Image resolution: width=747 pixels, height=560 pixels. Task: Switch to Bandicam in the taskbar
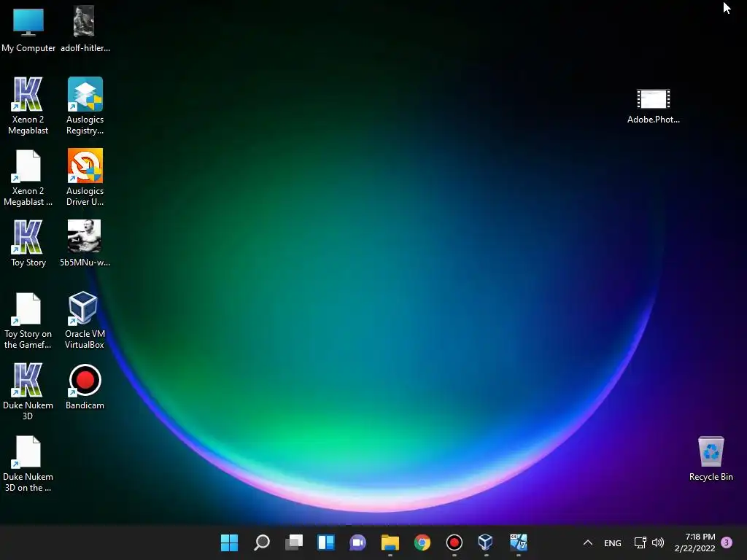pyautogui.click(x=454, y=542)
